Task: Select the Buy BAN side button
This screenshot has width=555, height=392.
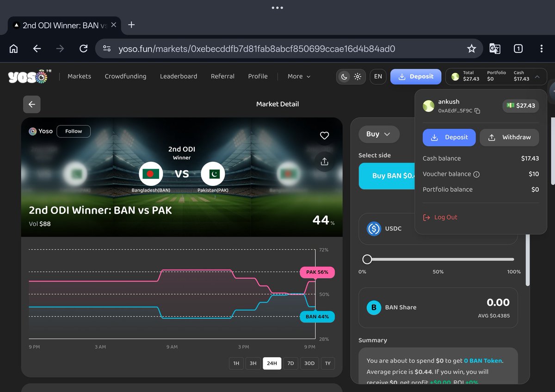Action: coord(387,176)
